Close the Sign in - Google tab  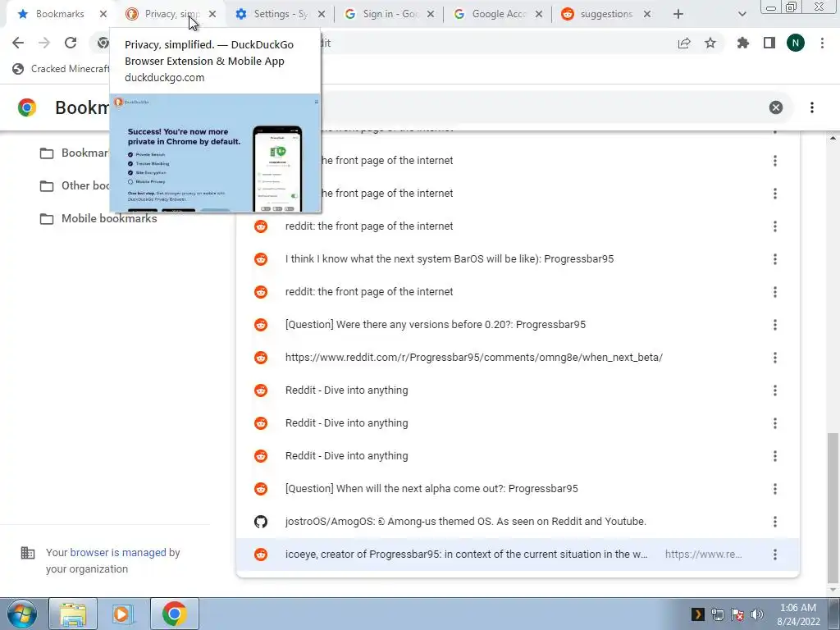(x=431, y=15)
